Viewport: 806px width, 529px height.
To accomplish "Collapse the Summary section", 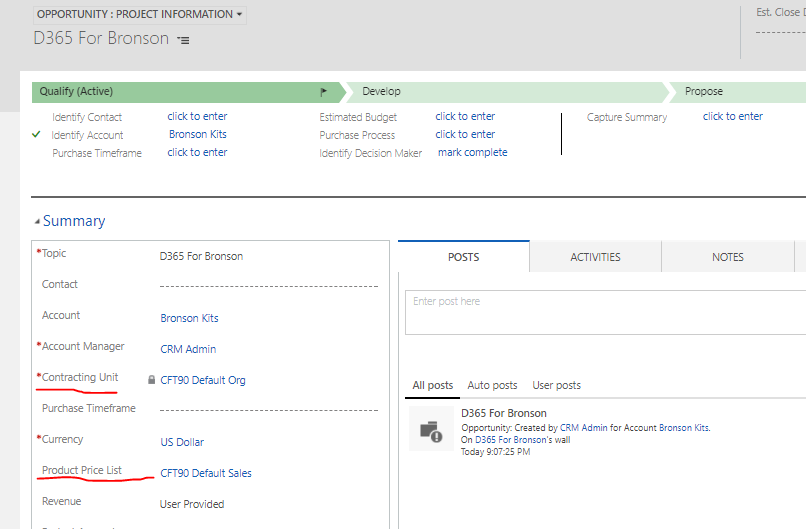I will click(x=37, y=222).
